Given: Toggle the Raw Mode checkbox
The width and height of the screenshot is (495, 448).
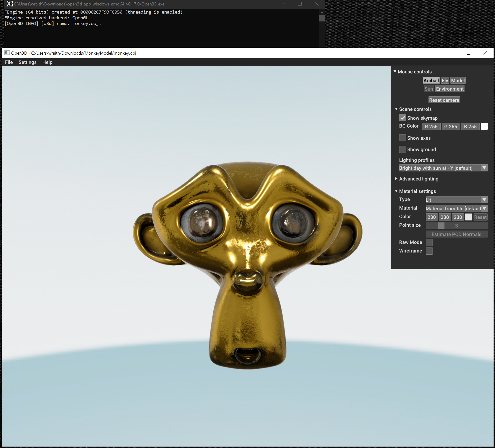Looking at the screenshot, I should pyautogui.click(x=429, y=242).
